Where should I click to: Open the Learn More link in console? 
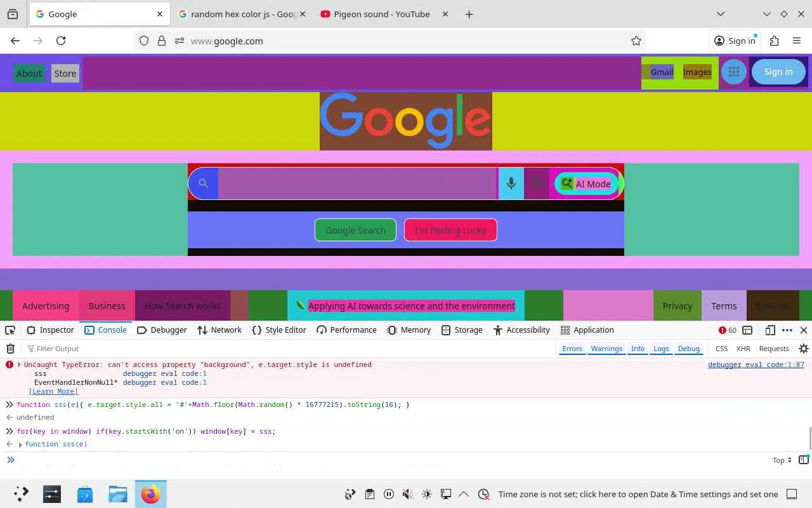tap(53, 391)
